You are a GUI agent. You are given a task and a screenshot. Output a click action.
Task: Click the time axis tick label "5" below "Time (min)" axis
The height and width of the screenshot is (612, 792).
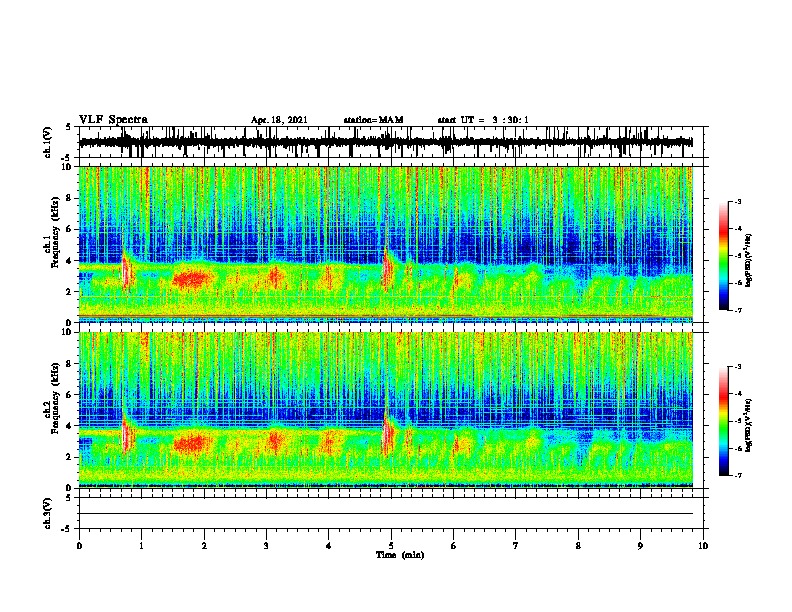coord(391,546)
